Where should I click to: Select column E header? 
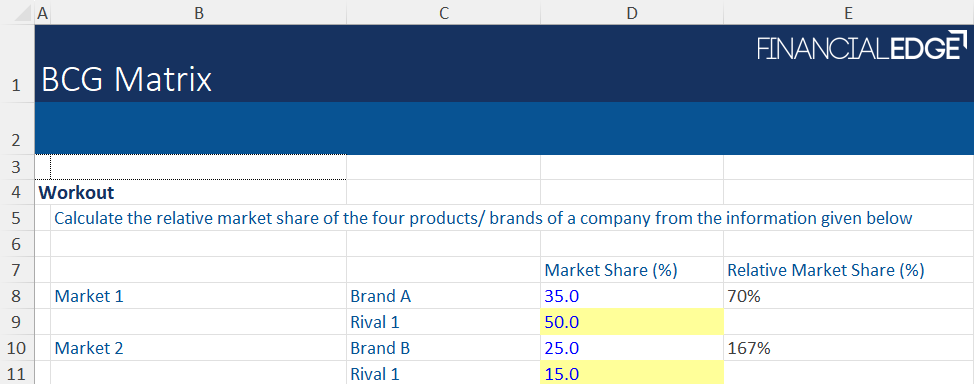849,13
